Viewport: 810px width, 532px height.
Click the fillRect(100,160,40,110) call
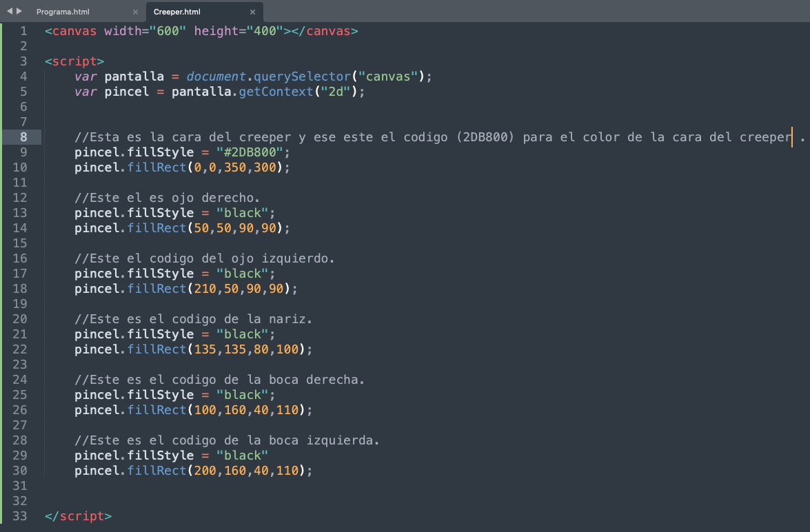220,410
